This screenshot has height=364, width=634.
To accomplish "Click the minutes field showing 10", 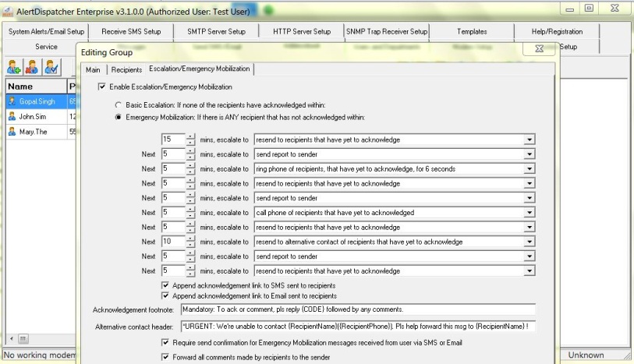I will (x=173, y=241).
